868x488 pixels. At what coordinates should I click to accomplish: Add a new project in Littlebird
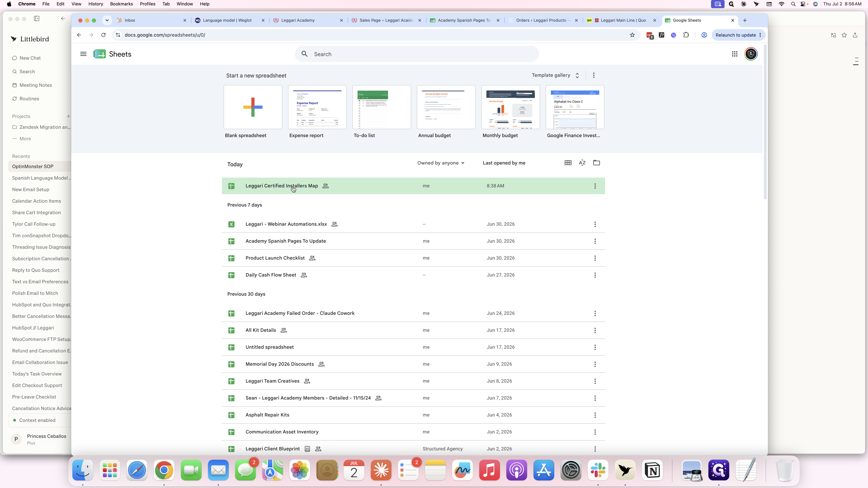68,116
